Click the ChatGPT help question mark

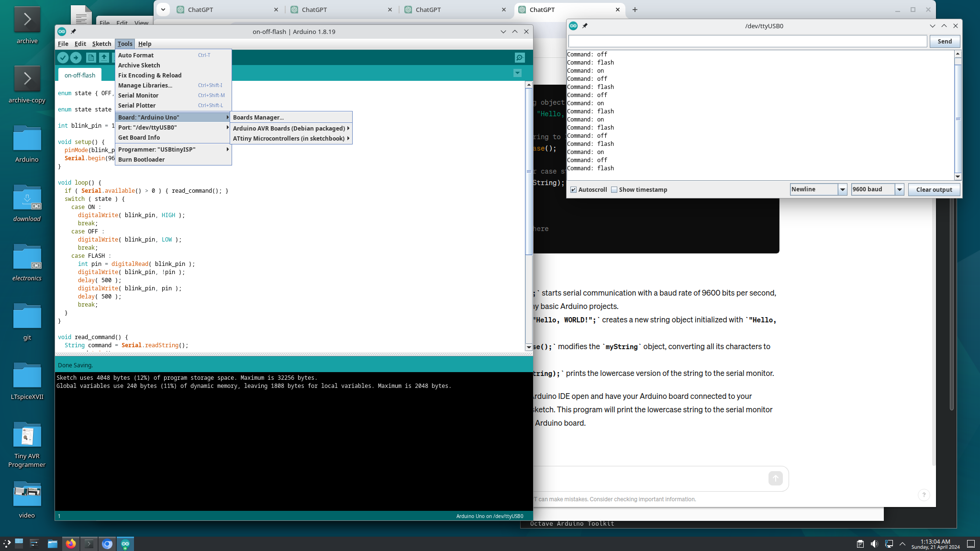pyautogui.click(x=924, y=495)
